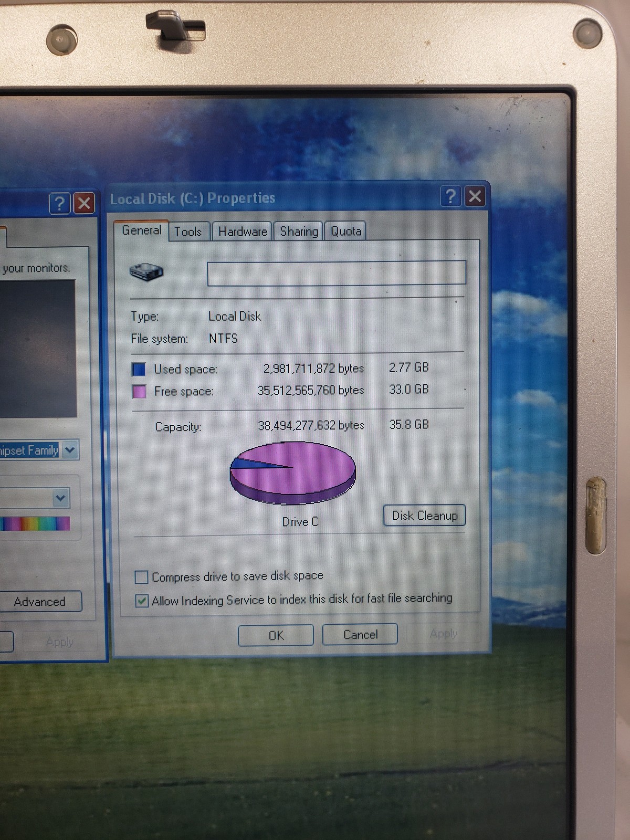Screen dimensions: 630x840
Task: Select the free space value 33.0 GB
Action: (408, 390)
